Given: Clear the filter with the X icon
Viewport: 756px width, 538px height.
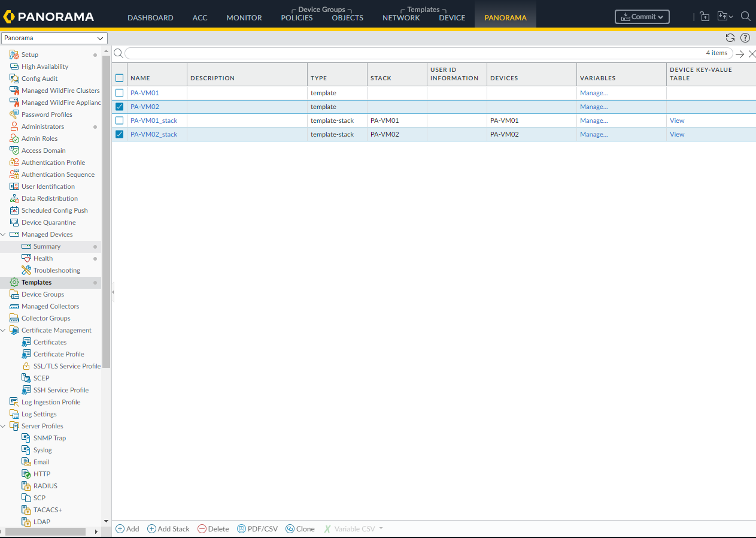Looking at the screenshot, I should click(x=752, y=54).
